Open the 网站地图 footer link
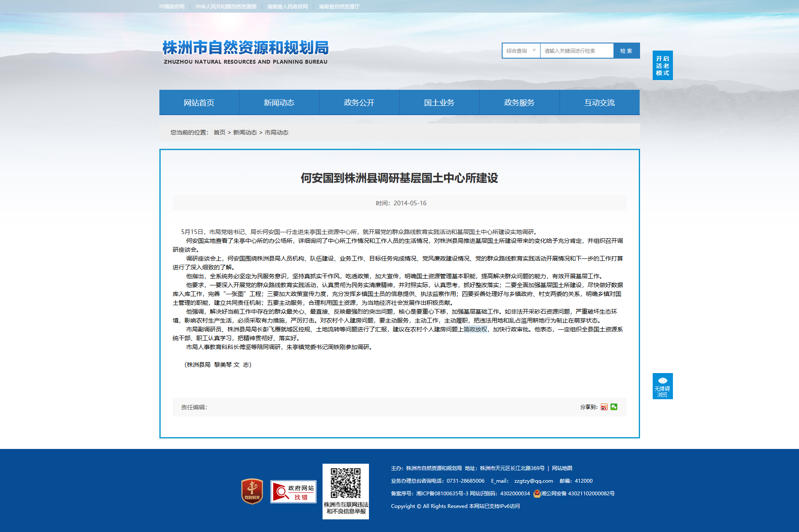 click(562, 468)
